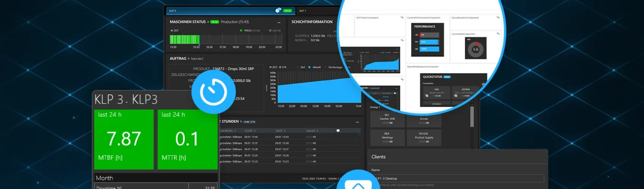Image resolution: width=644 pixels, height=189 pixels.
Task: Click the link icon on StatusDurationComponent
Action: (x=498, y=17)
